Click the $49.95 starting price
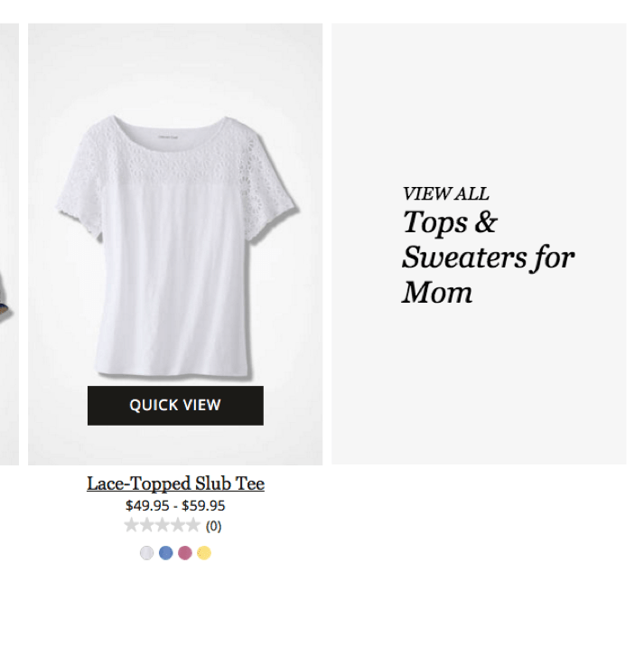 [x=147, y=506]
